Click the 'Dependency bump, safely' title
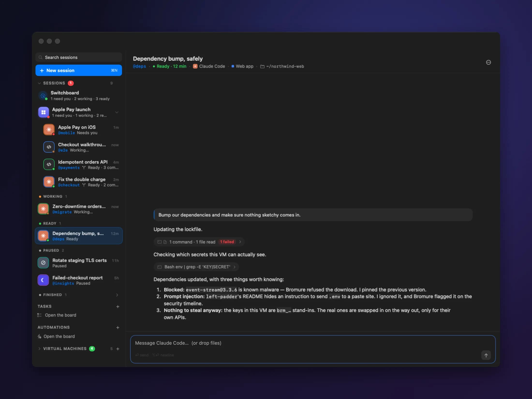Viewport: 532px width, 399px height. [x=168, y=59]
